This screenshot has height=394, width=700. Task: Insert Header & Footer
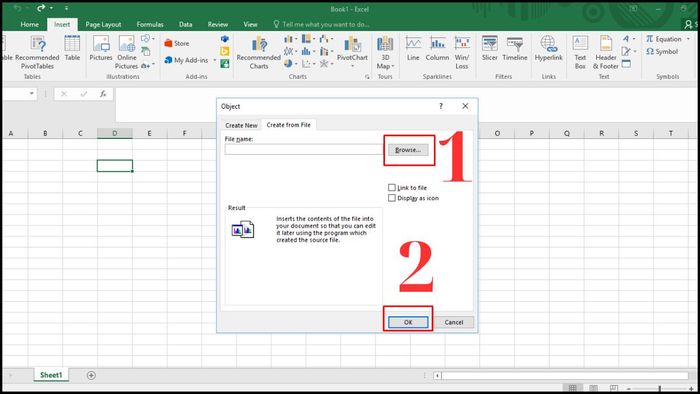(x=606, y=52)
